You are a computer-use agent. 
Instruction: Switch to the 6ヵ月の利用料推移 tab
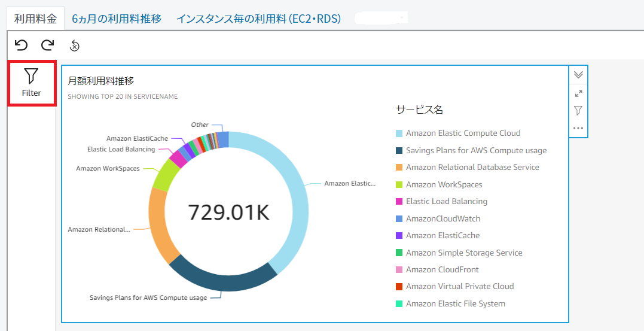pyautogui.click(x=117, y=19)
